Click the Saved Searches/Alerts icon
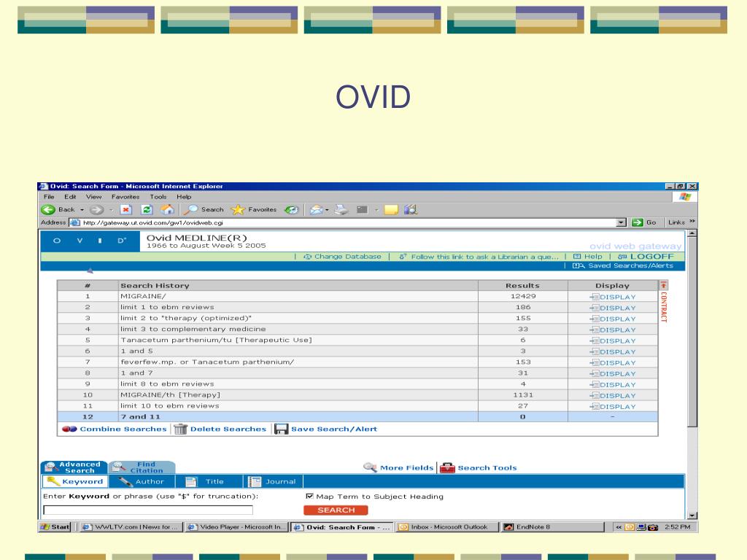 click(x=578, y=265)
